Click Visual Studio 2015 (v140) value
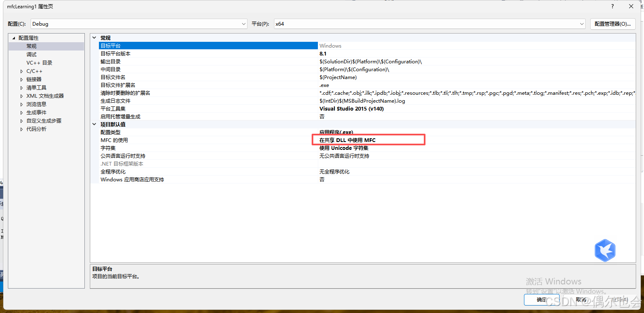This screenshot has width=644, height=313. click(352, 109)
